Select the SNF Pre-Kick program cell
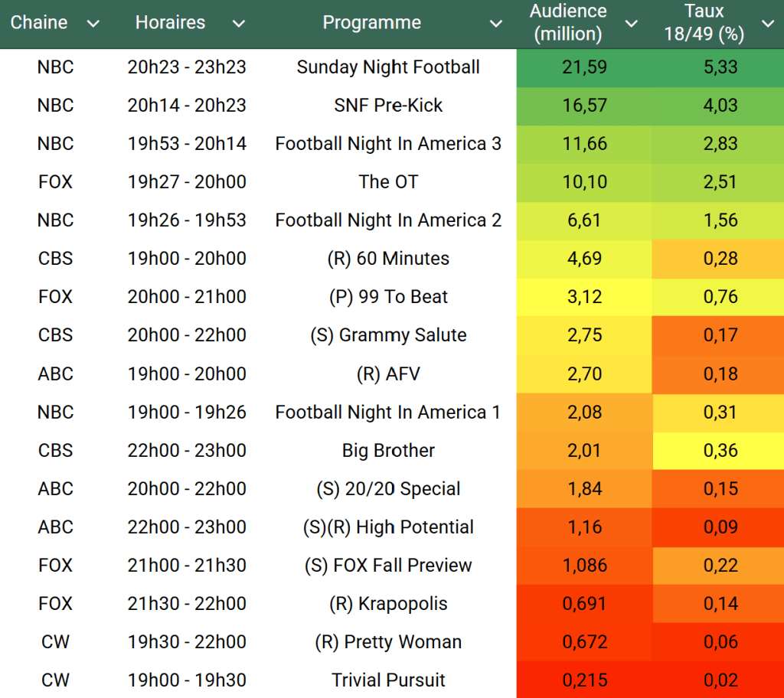 388,106
